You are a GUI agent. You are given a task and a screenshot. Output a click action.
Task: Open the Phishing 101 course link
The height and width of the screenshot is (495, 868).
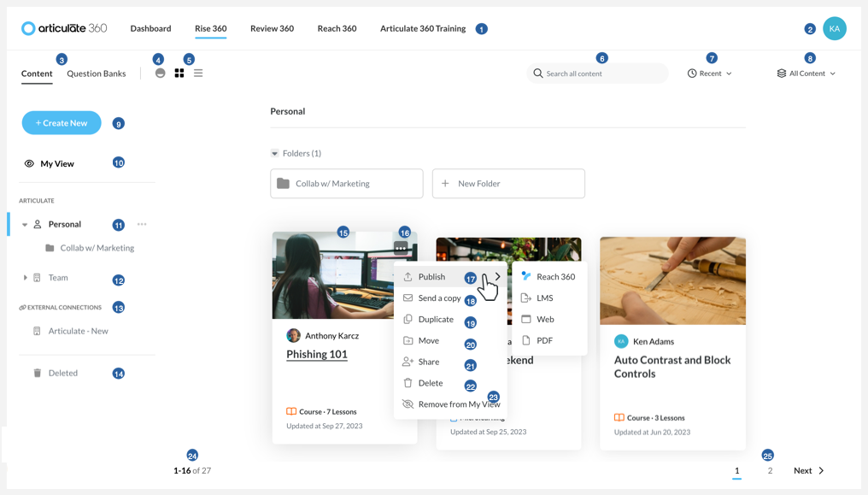click(x=317, y=353)
